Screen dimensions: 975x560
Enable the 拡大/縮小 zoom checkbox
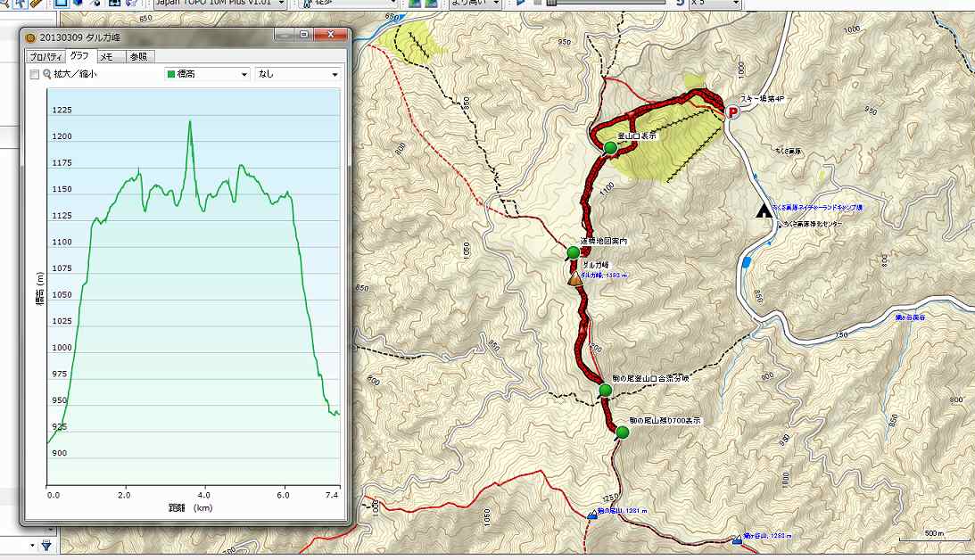[35, 75]
